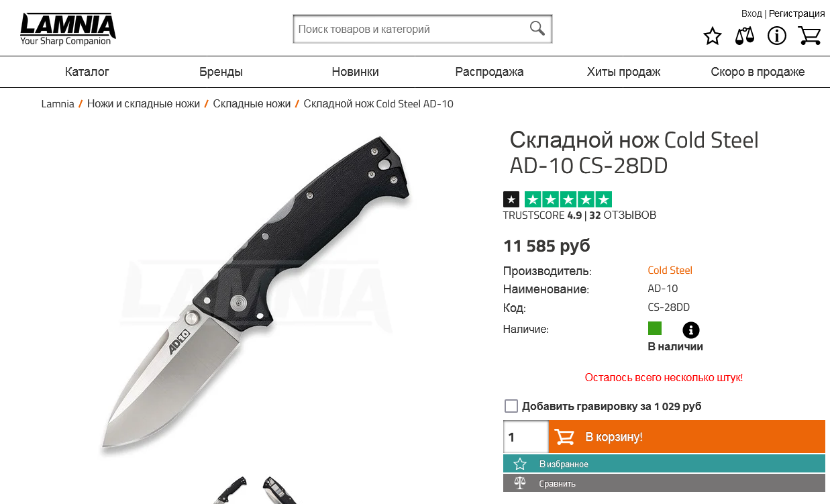Enable the add engraving checkbox
This screenshot has height=504, width=830.
[x=511, y=406]
